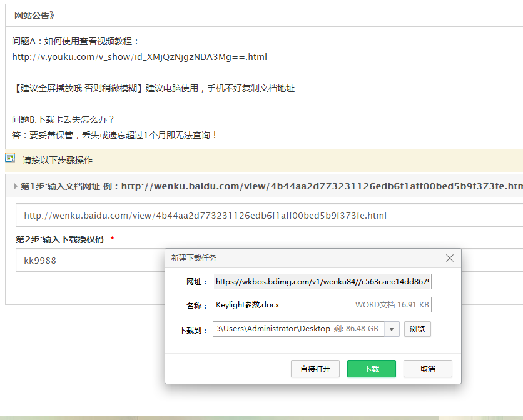Click the 第2步:输入下载授权码 label
Image resolution: width=523 pixels, height=420 pixels.
(x=59, y=239)
